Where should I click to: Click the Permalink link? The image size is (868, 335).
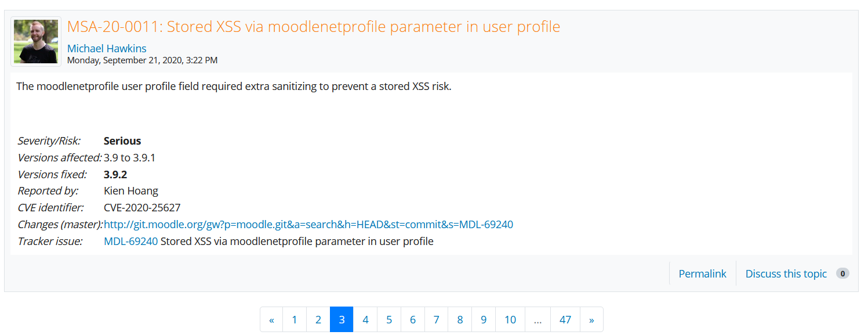pos(702,273)
